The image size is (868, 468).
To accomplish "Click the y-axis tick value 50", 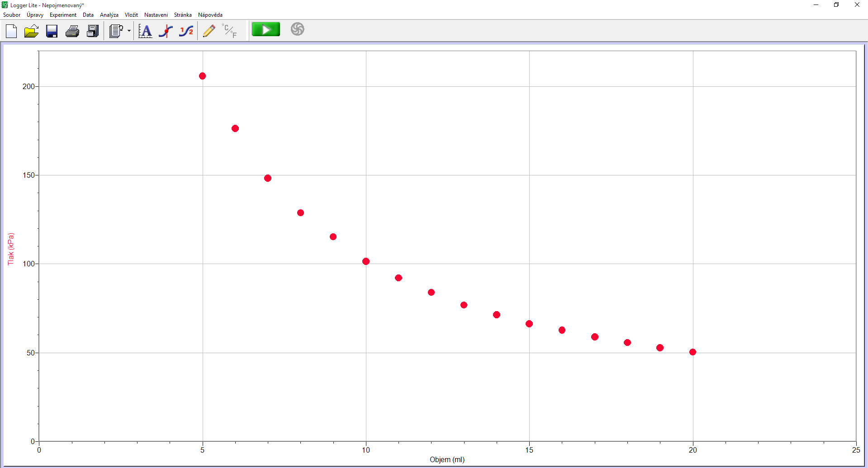I will 30,353.
